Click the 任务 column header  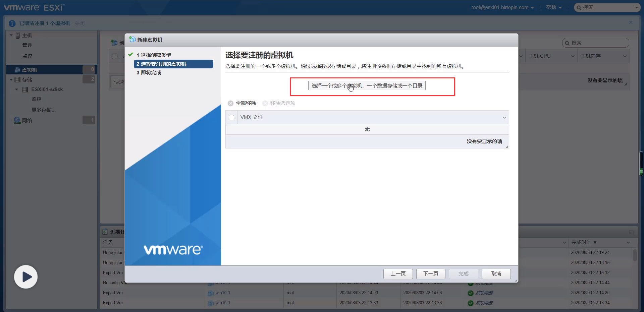(108, 242)
